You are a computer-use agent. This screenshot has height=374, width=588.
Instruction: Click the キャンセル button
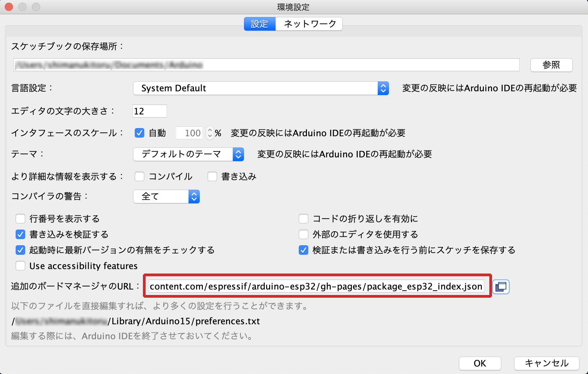pos(546,363)
